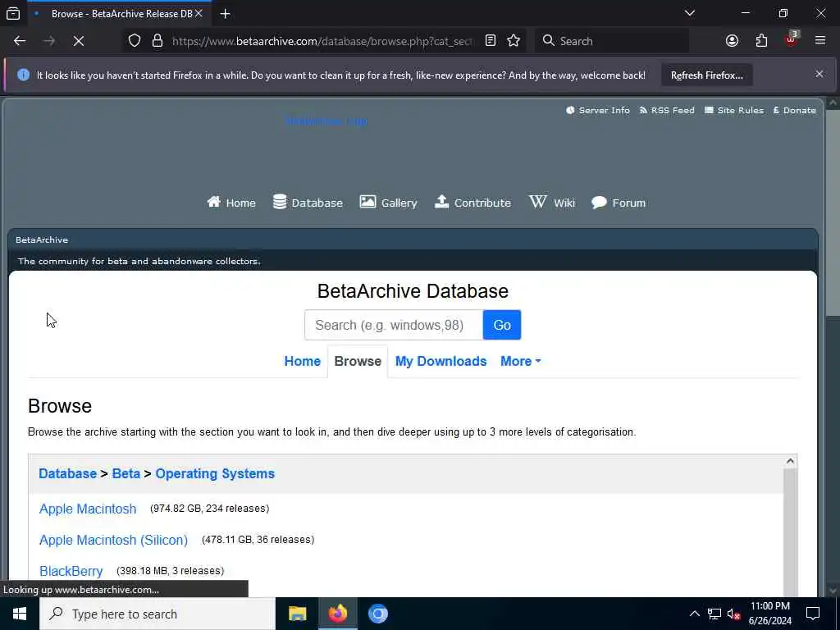Open the Contribute nav item
The image size is (840, 630).
pyautogui.click(x=472, y=203)
